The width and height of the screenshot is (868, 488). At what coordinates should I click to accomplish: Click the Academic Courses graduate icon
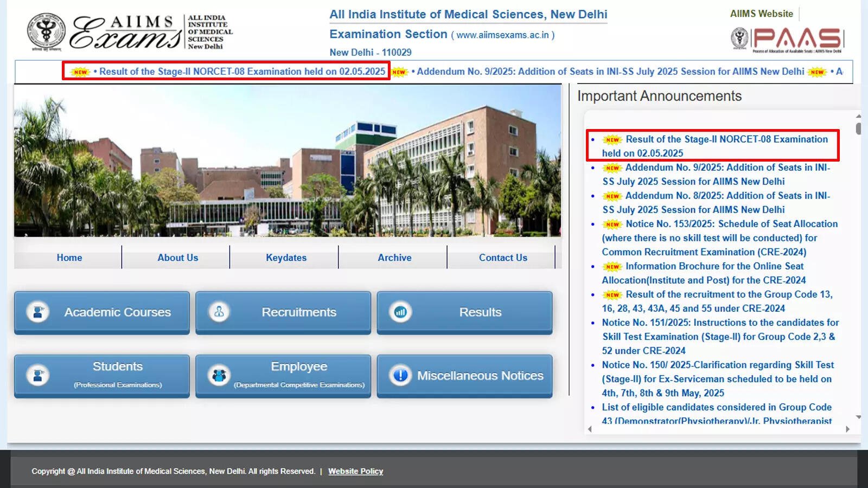point(38,312)
